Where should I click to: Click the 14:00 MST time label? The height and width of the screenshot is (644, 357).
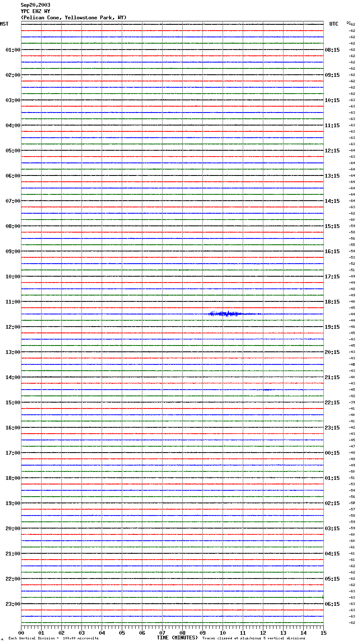tap(13, 377)
